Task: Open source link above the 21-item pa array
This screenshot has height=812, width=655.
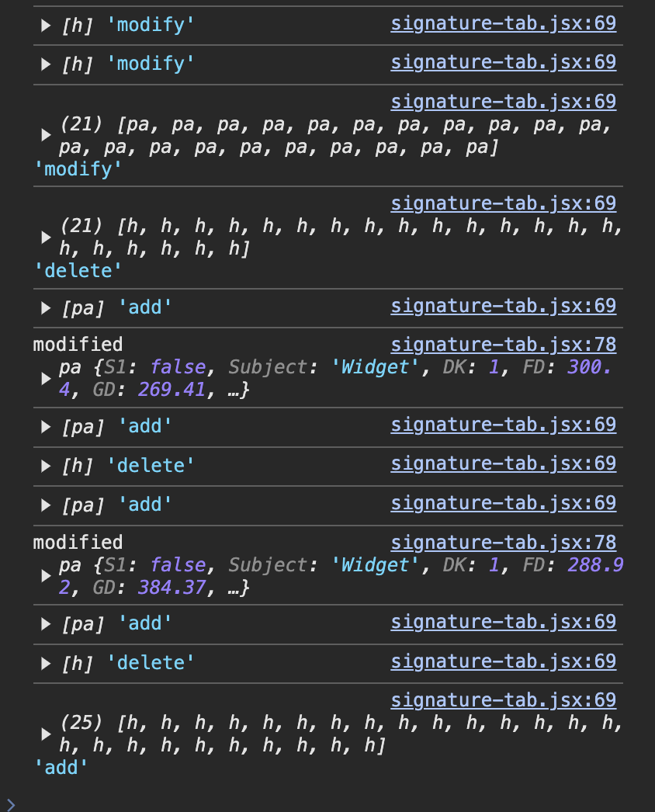Action: [504, 102]
